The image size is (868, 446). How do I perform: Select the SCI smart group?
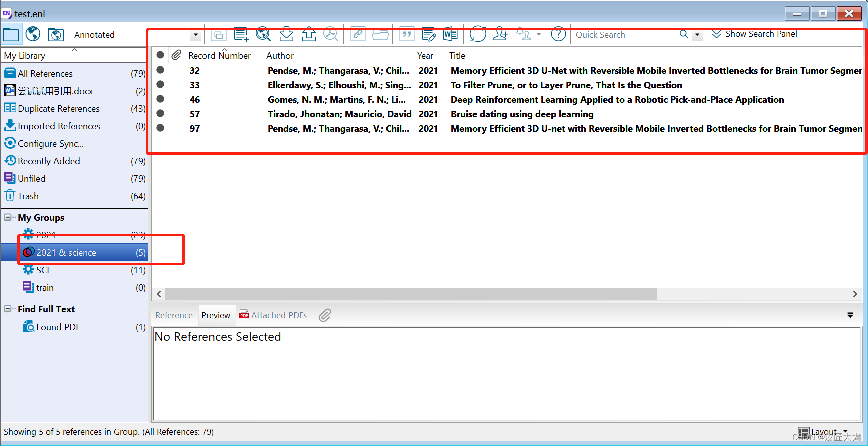coord(75,270)
